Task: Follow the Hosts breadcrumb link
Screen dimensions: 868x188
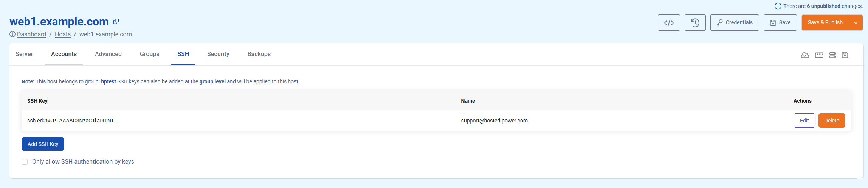Action: [x=63, y=34]
